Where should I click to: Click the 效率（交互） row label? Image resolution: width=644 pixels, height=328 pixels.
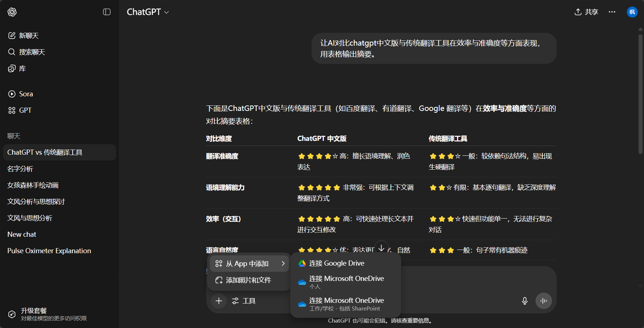coord(223,219)
